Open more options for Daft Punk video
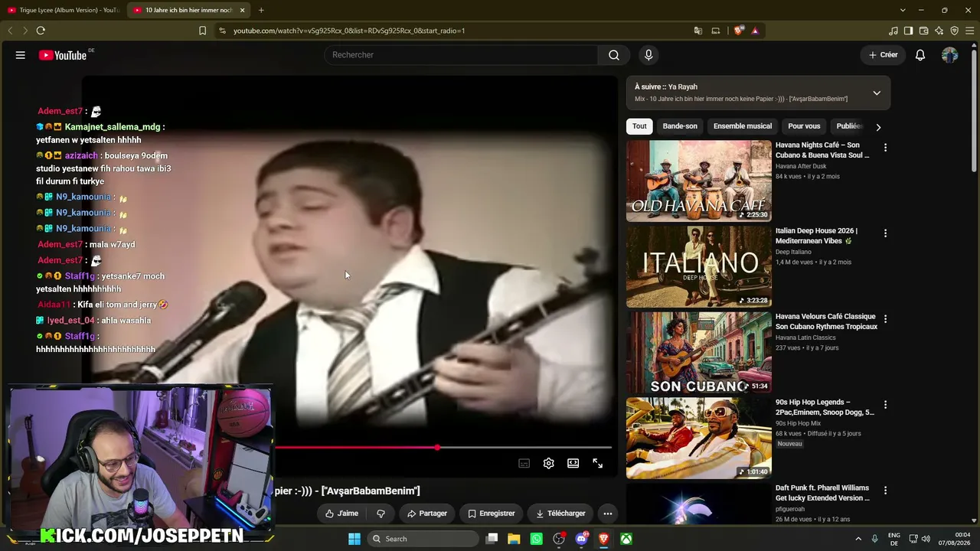 [x=885, y=491]
